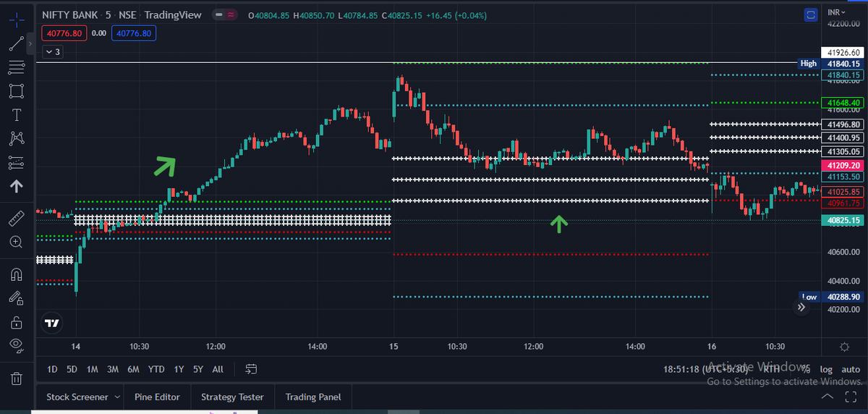Select the rectangle geometric shapes tool
Viewport: 868px width, 414px height.
[16, 91]
